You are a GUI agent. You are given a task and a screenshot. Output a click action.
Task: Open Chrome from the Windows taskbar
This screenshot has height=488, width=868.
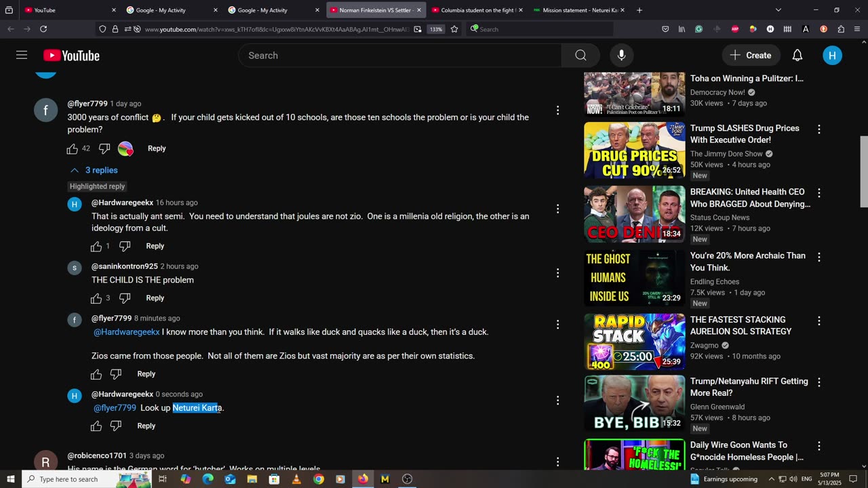pyautogui.click(x=319, y=479)
